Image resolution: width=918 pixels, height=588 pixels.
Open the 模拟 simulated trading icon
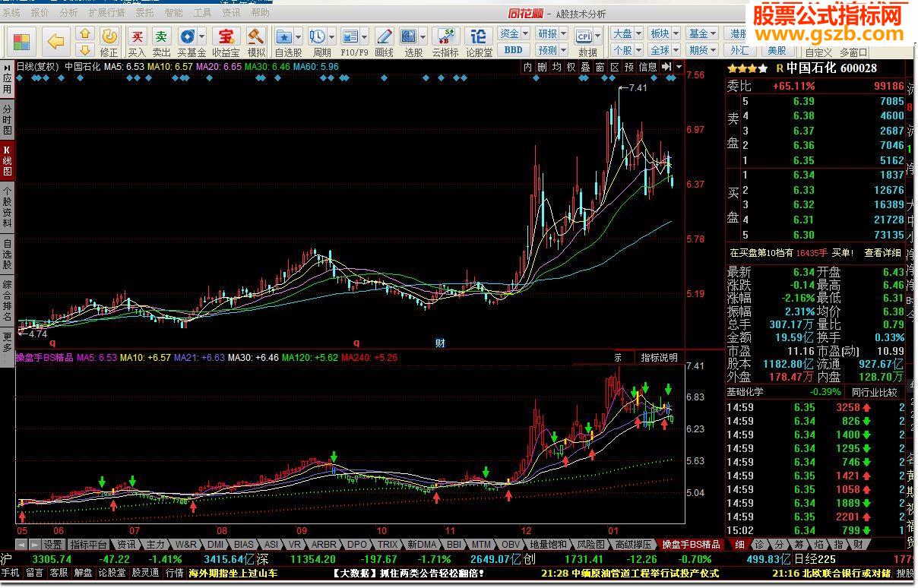click(256, 43)
